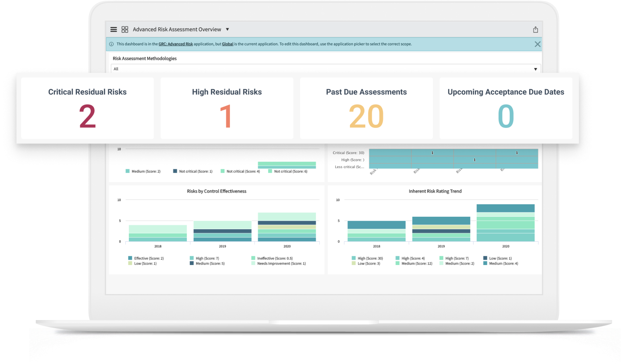The width and height of the screenshot is (621, 364).
Task: Click the info icon in banner
Action: click(112, 44)
